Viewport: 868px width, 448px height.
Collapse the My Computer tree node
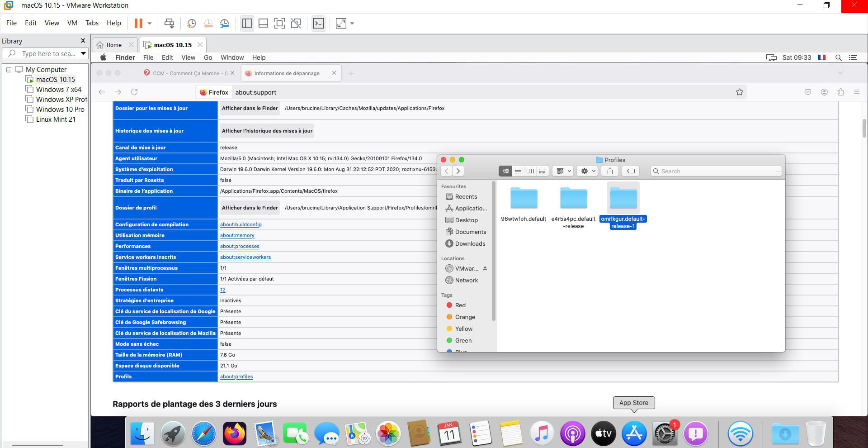tap(9, 70)
